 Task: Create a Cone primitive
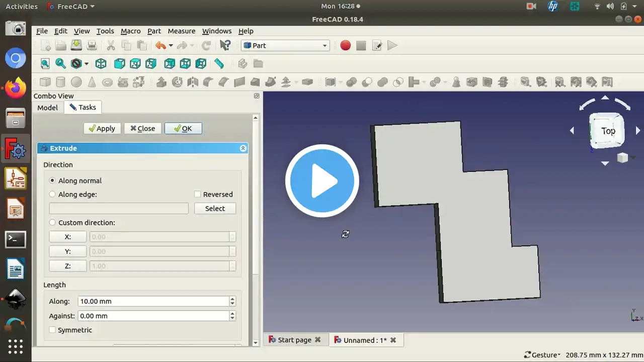click(x=92, y=82)
